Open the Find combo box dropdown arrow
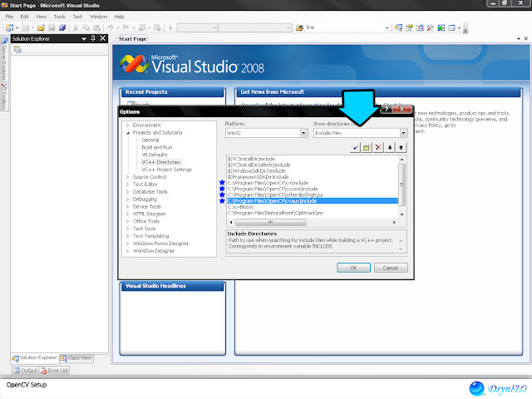 pos(387,27)
